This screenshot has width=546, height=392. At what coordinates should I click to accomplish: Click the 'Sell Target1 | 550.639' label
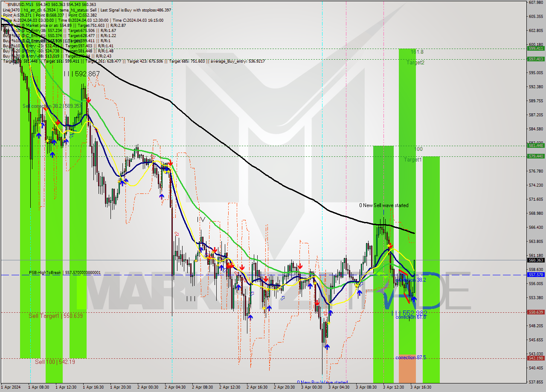(x=55, y=316)
